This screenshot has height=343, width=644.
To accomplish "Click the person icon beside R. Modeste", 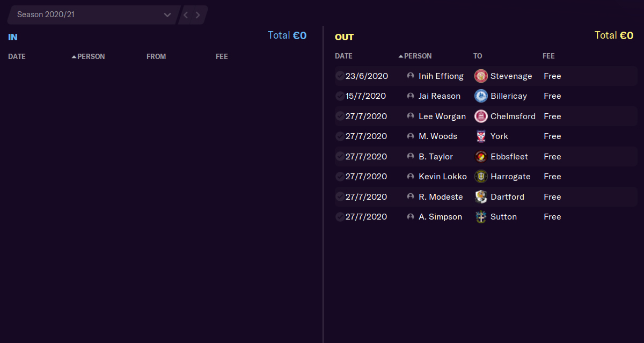I will pyautogui.click(x=411, y=197).
